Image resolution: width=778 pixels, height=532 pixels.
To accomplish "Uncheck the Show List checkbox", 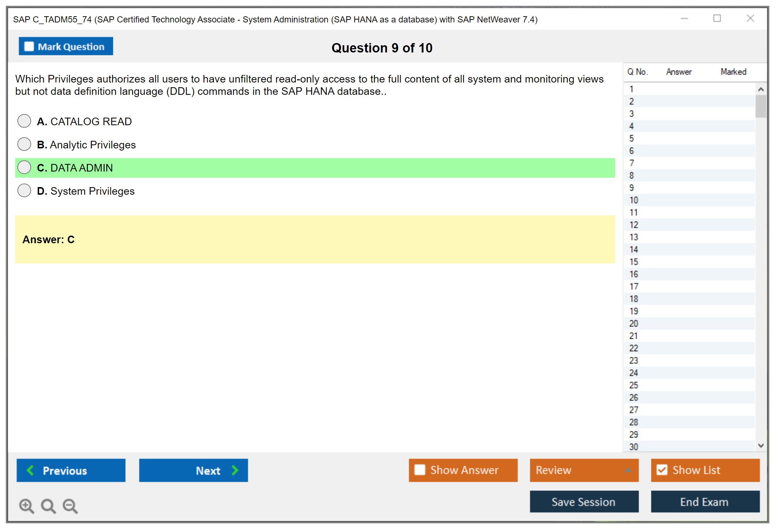I will click(662, 470).
